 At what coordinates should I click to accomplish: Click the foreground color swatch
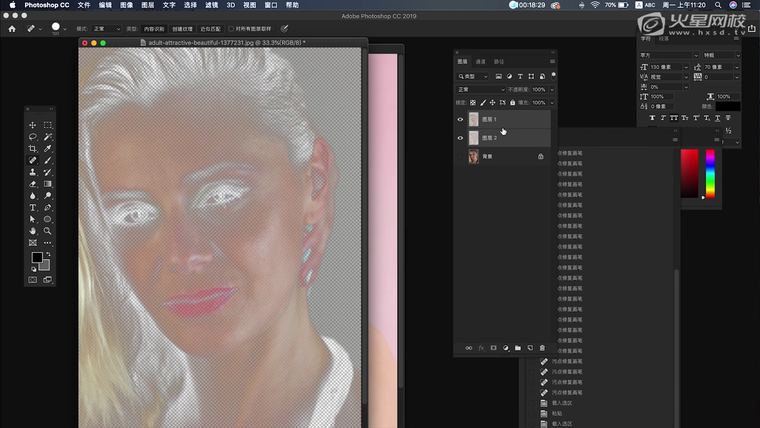point(36,257)
